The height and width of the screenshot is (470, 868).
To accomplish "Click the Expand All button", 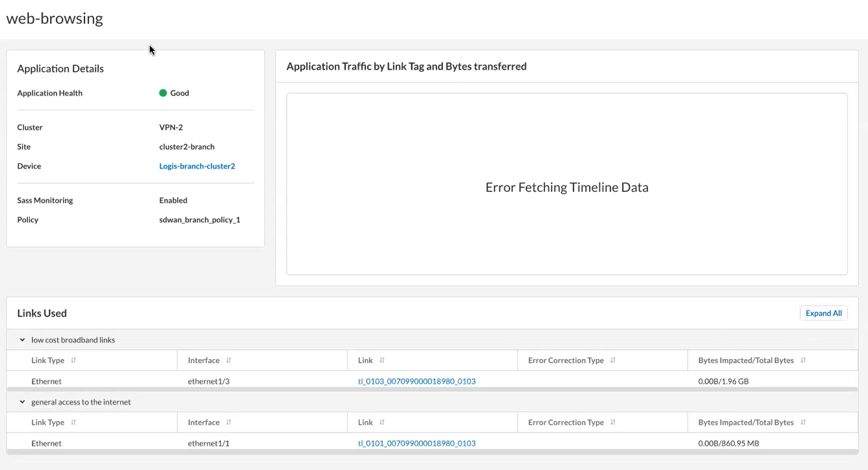I will 824,313.
